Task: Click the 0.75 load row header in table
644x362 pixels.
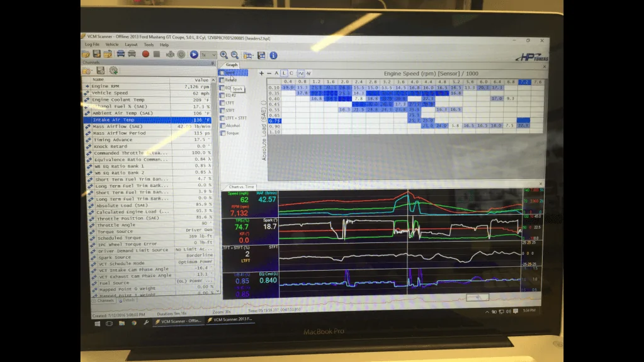Action: point(274,121)
